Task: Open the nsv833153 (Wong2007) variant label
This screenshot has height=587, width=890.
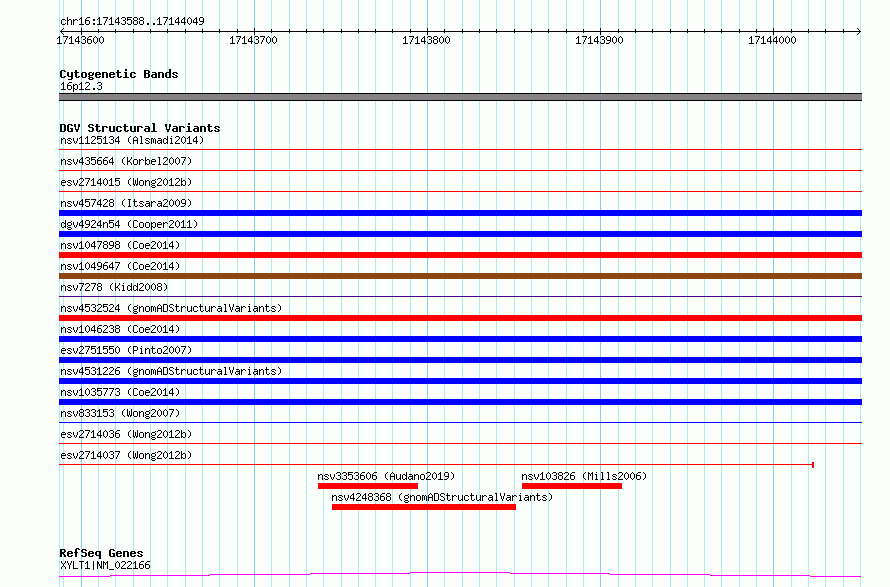Action: [120, 413]
